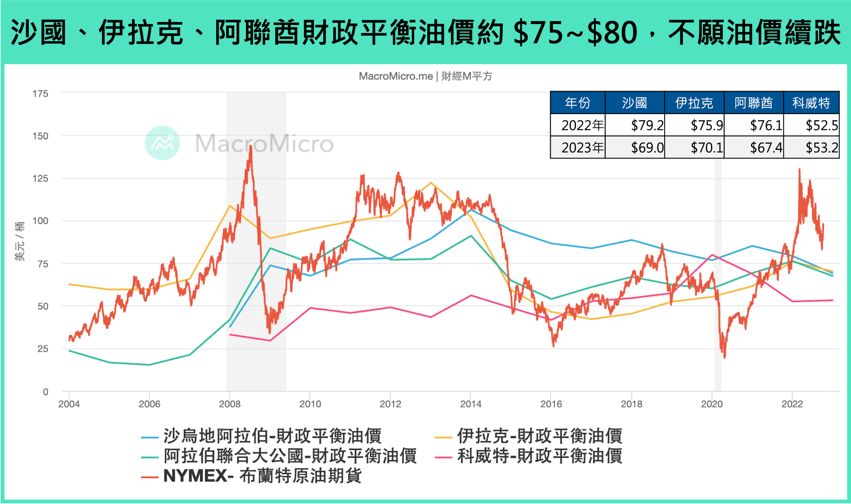This screenshot has width=851, height=504.
Task: Select the green 阿拉伯聯合大公國 legend line marker
Action: [x=150, y=457]
